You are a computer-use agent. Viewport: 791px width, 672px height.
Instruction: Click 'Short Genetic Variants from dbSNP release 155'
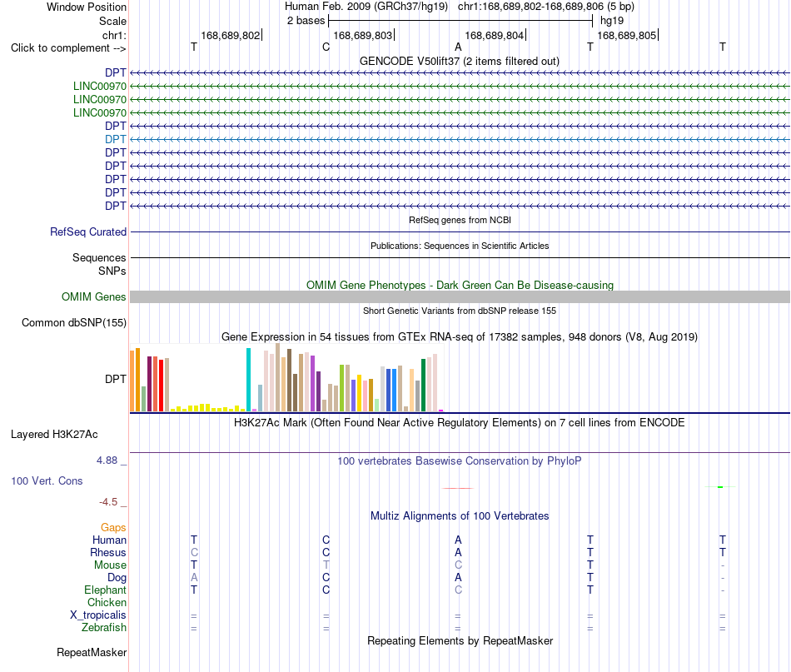pyautogui.click(x=460, y=311)
